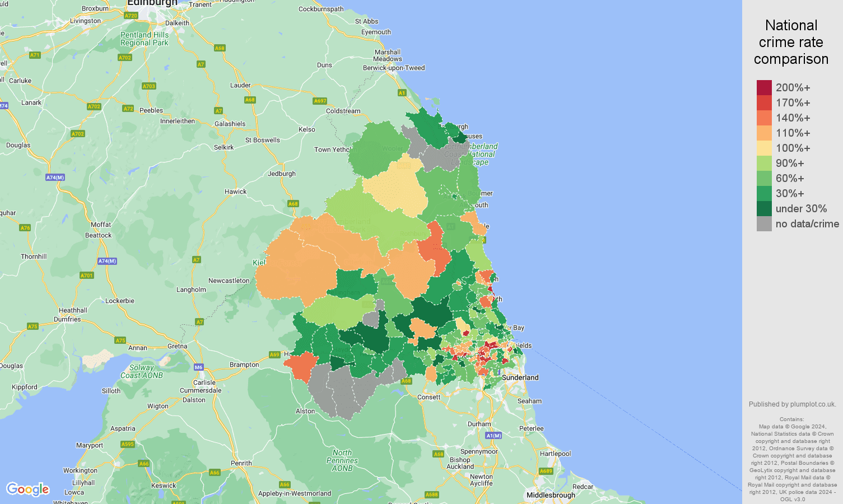Image resolution: width=843 pixels, height=504 pixels.
Task: Click the A66 road shield near Keswick
Action: 144,464
